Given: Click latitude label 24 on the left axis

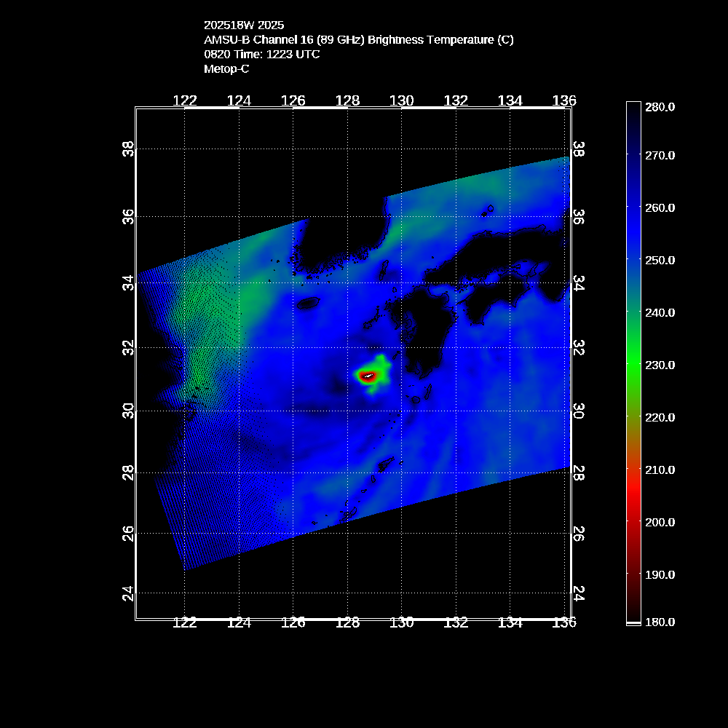Looking at the screenshot, I should click(x=128, y=593).
